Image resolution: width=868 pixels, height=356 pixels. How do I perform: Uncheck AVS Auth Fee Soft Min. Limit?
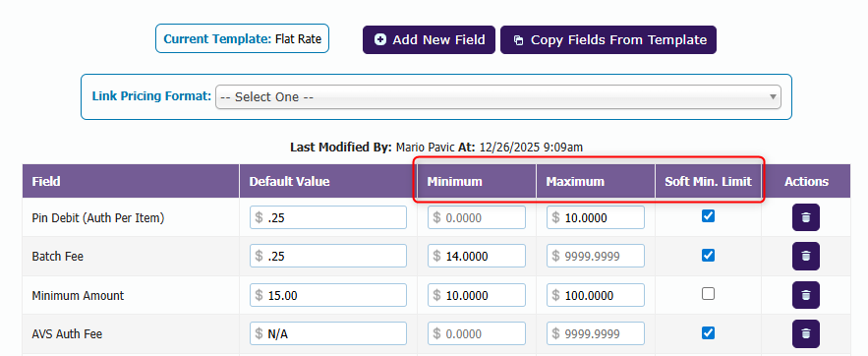pos(708,332)
